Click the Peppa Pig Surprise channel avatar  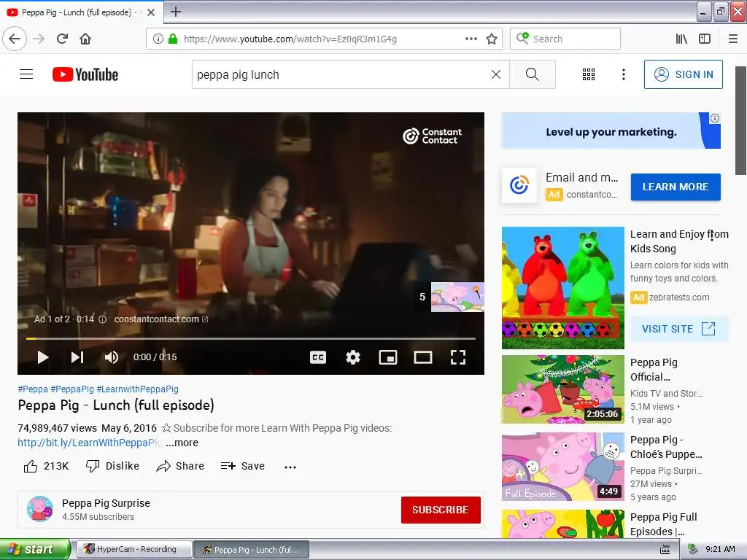(x=40, y=509)
